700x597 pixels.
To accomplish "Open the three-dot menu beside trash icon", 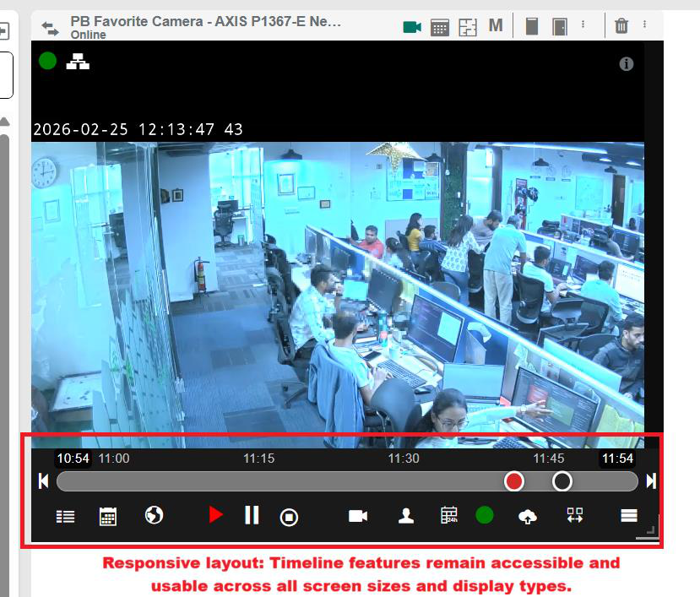I will click(645, 25).
